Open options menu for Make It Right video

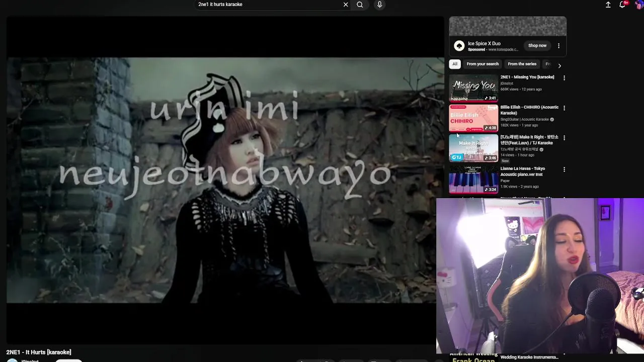[564, 138]
